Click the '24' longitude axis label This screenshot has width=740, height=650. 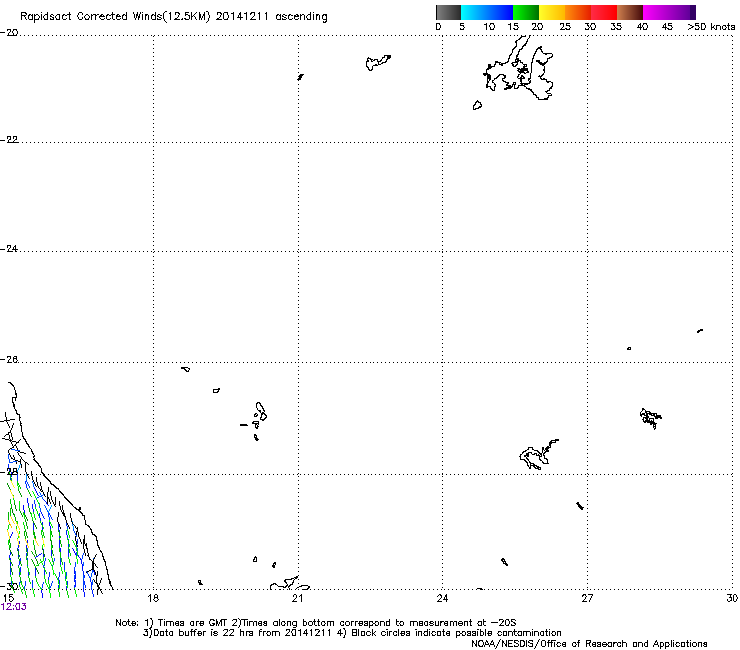442,598
